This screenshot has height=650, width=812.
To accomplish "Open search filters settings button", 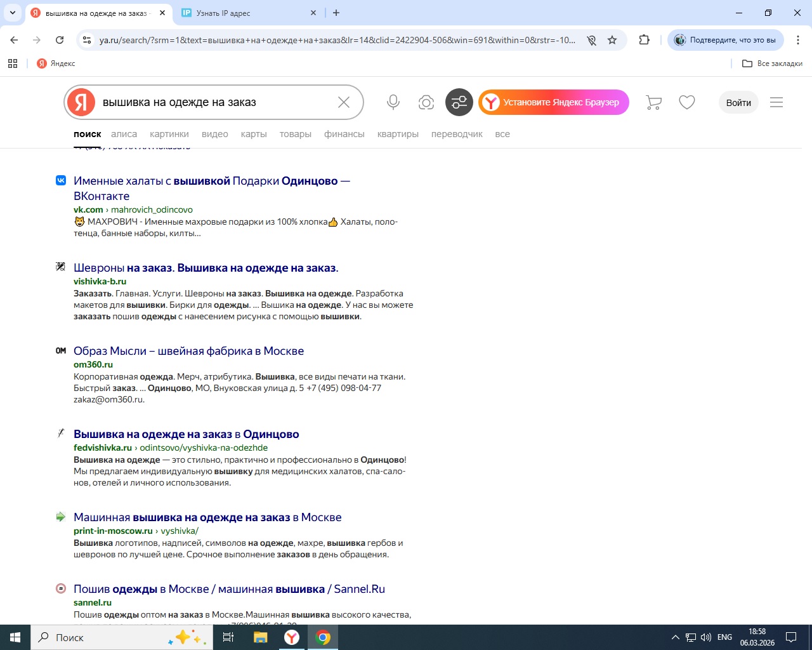I will coord(459,102).
